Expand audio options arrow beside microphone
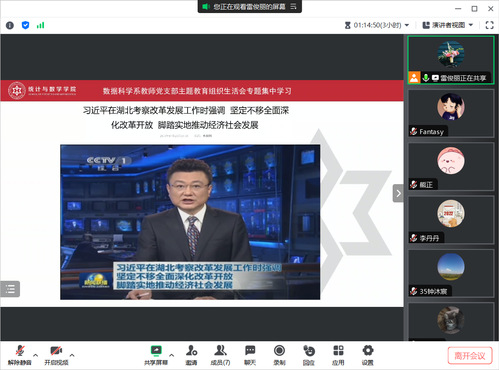This screenshot has width=499, height=370. click(x=36, y=355)
